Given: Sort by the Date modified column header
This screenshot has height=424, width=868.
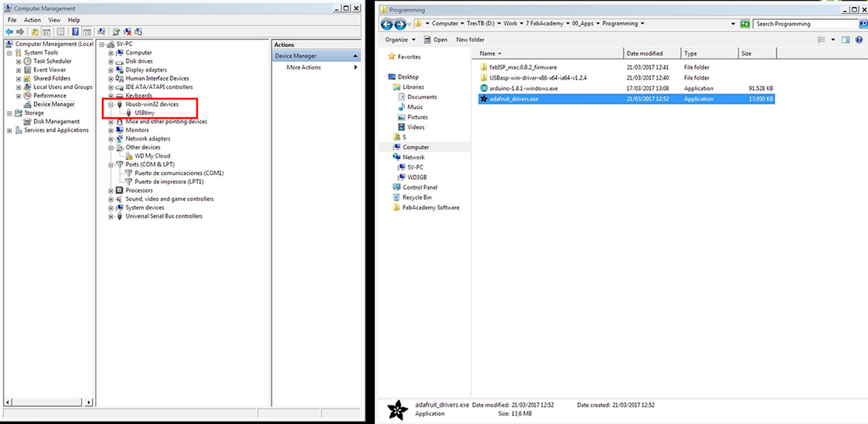Looking at the screenshot, I should point(653,54).
